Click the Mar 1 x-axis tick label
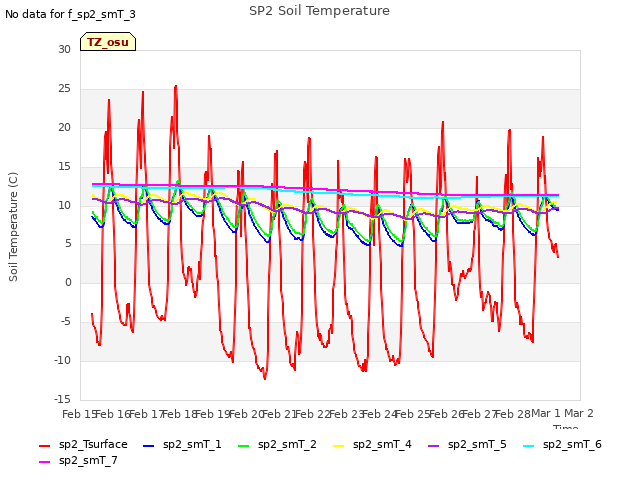The height and width of the screenshot is (480, 640). click(x=546, y=413)
